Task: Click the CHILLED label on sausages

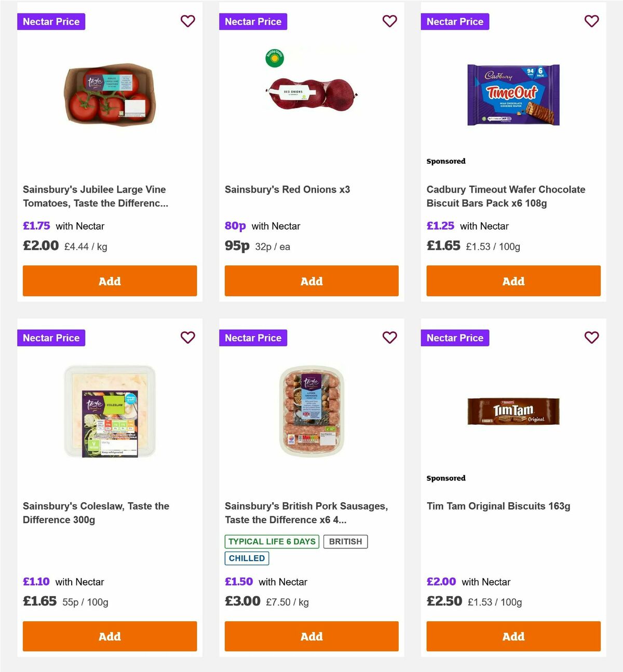Action: click(247, 558)
